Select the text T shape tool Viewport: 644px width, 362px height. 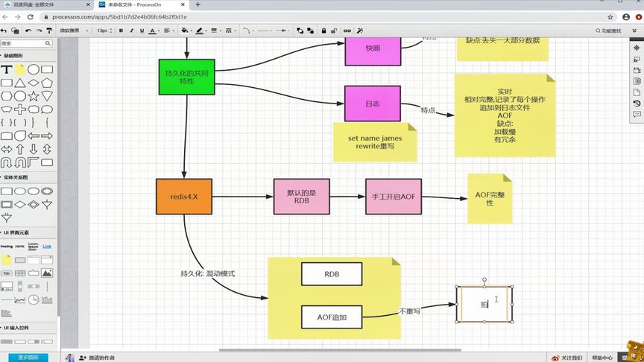[x=6, y=69]
